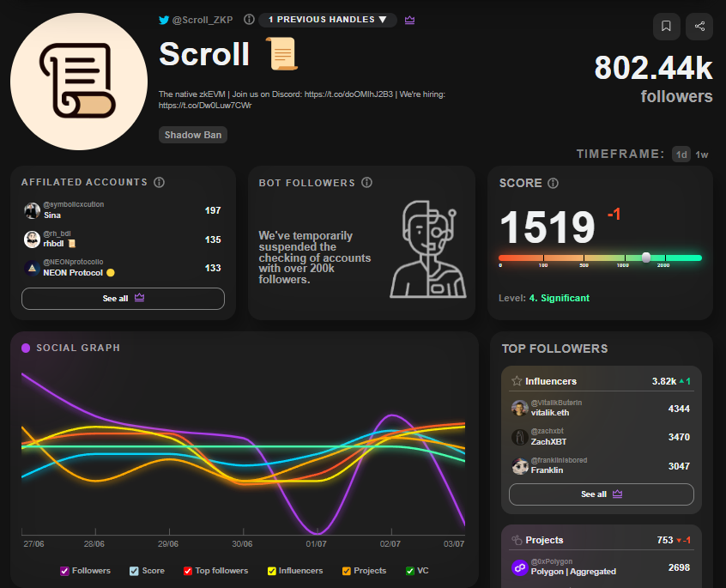Click vitalik.eth's score 4344

(x=679, y=409)
